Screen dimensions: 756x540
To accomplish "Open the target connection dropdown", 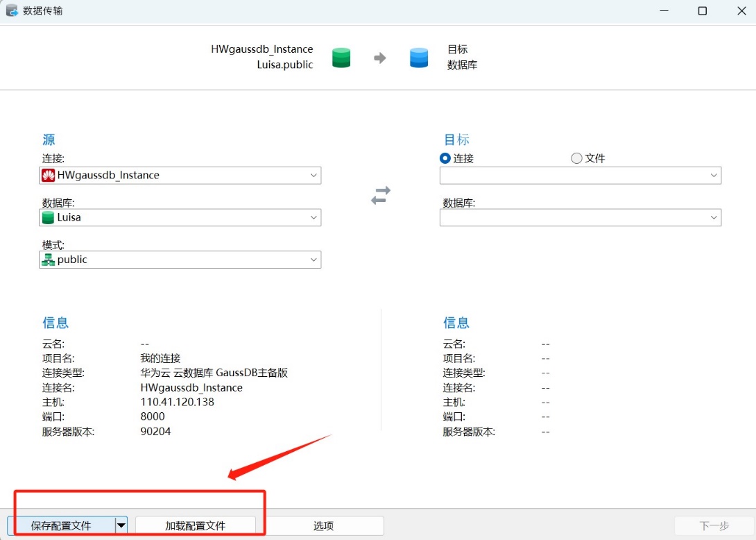I will [x=581, y=175].
